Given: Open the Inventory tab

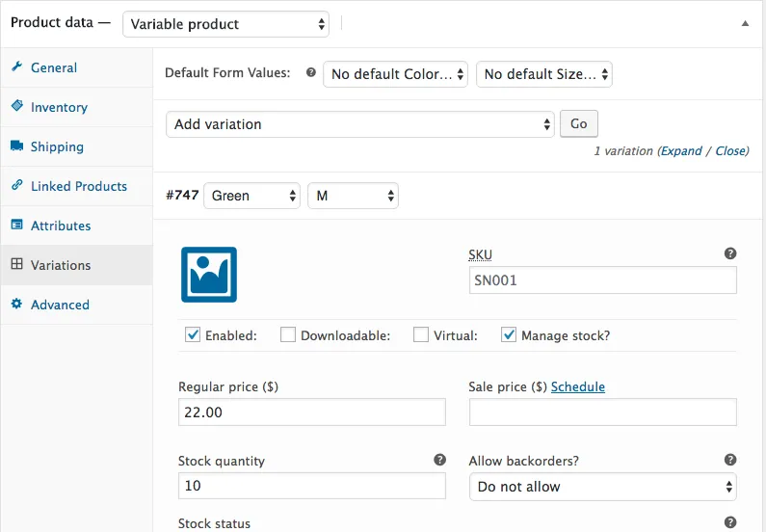Looking at the screenshot, I should click(x=59, y=107).
